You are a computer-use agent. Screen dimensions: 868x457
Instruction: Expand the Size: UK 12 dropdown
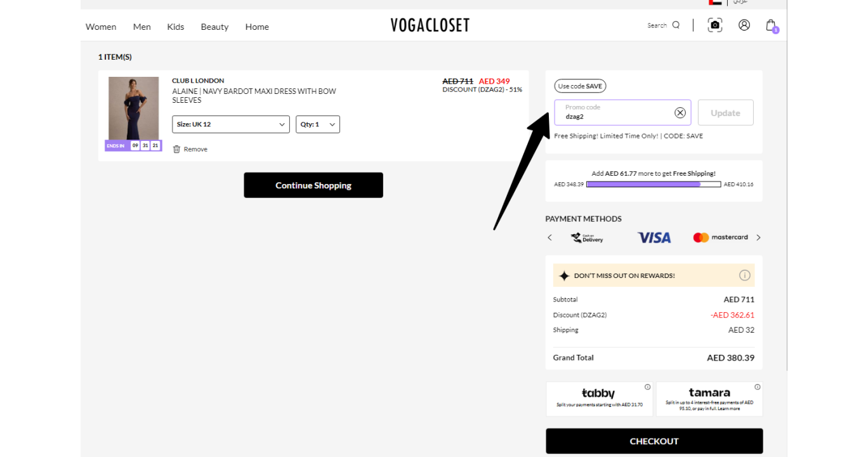(x=231, y=124)
